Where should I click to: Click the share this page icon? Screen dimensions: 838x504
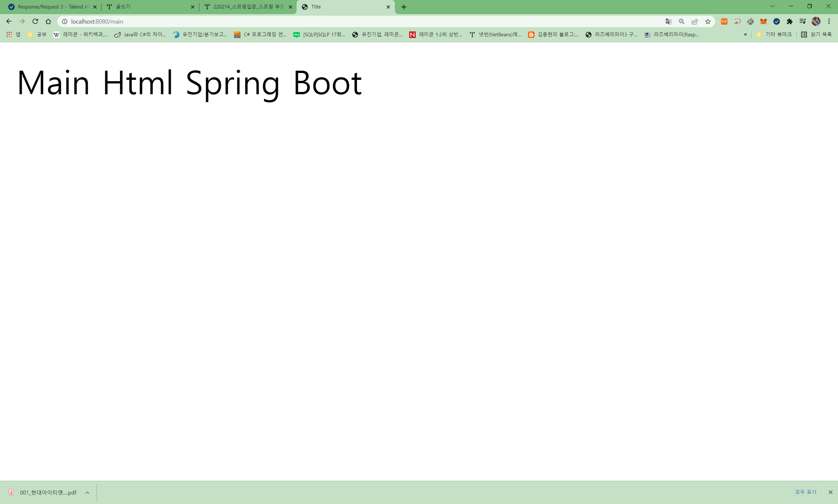695,21
